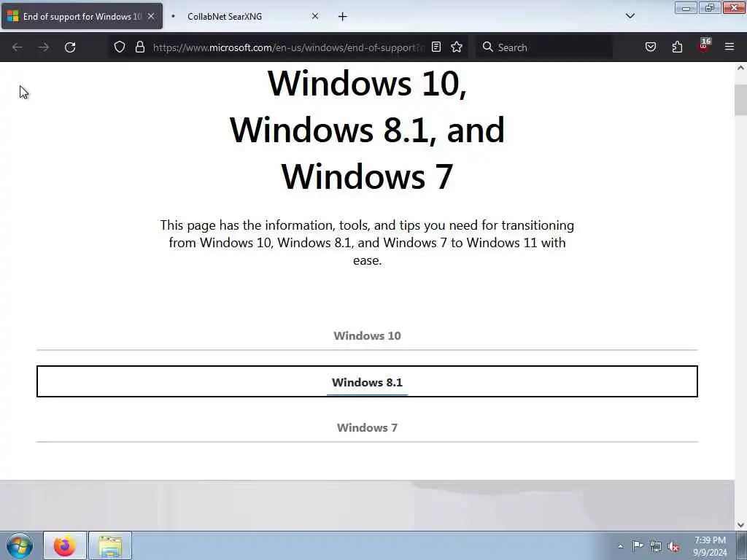
Task: Reload the current page
Action: (x=70, y=47)
